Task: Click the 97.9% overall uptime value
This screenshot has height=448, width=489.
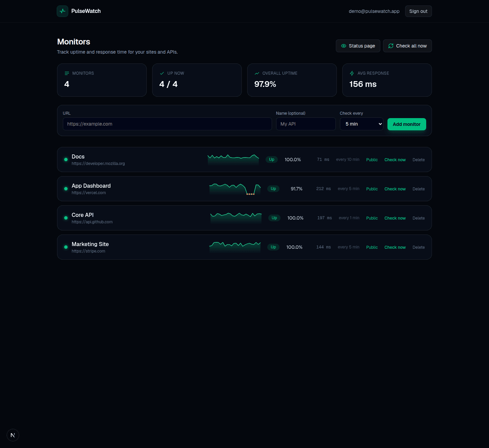Action: point(265,84)
